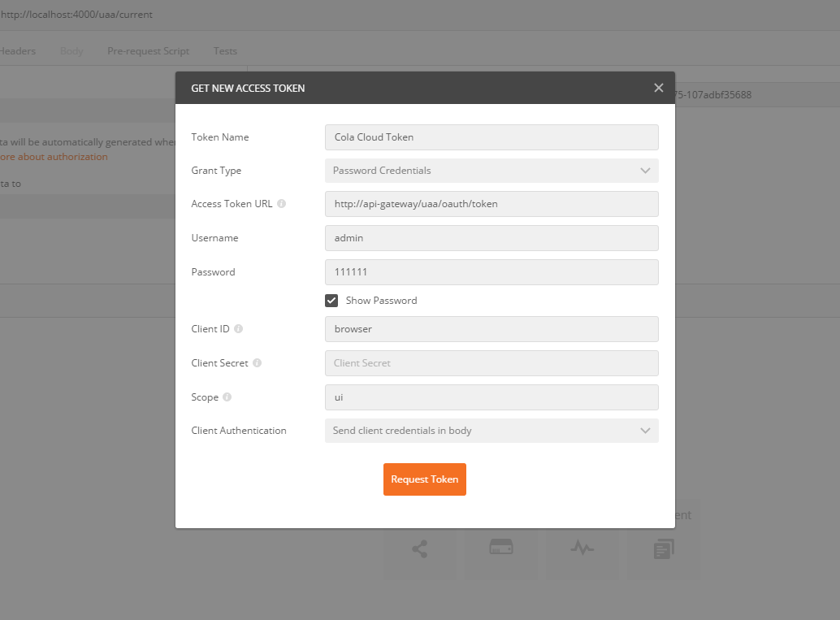Uncheck the Show Password checkbox
Viewport: 840px width, 620px height.
[331, 301]
